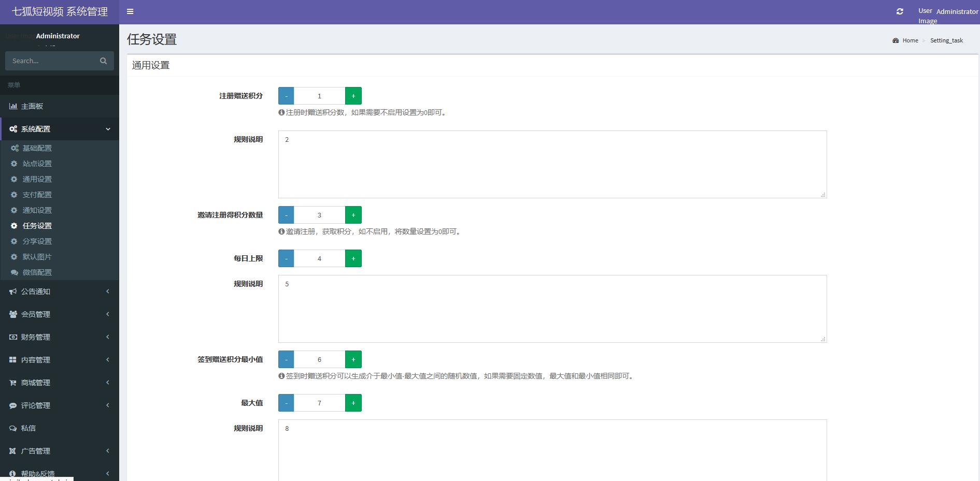The width and height of the screenshot is (980, 481).
Task: Open 分享设置 submenu item
Action: click(37, 241)
